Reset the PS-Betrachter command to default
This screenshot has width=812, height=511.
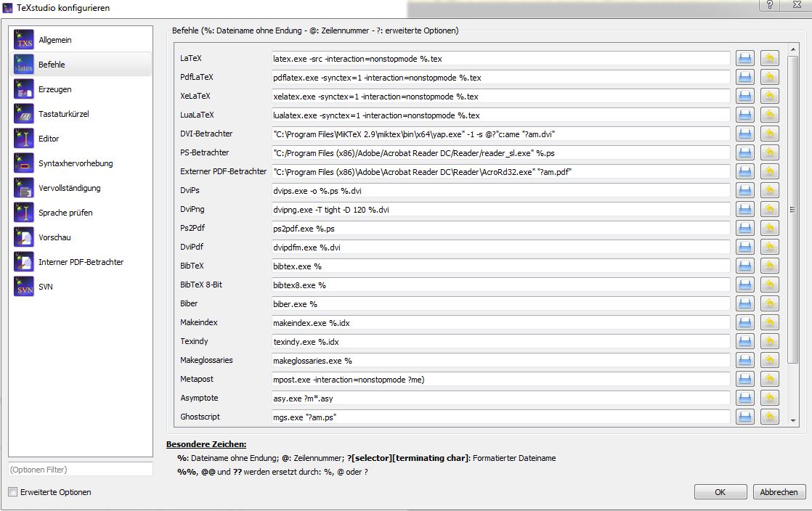pyautogui.click(x=770, y=152)
